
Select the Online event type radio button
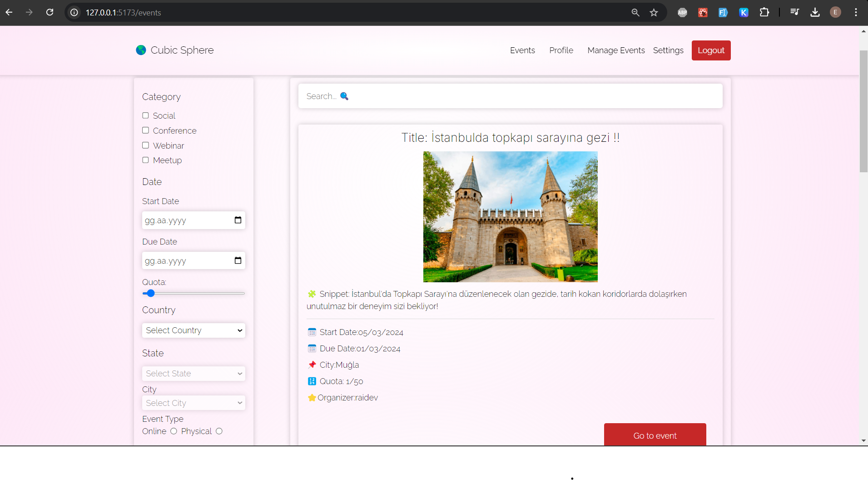pyautogui.click(x=174, y=431)
